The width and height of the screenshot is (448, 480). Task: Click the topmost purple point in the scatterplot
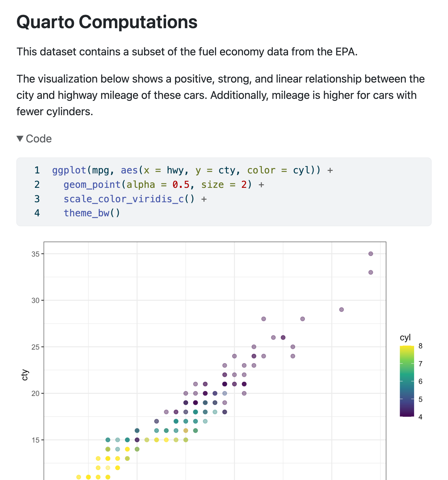[370, 253]
